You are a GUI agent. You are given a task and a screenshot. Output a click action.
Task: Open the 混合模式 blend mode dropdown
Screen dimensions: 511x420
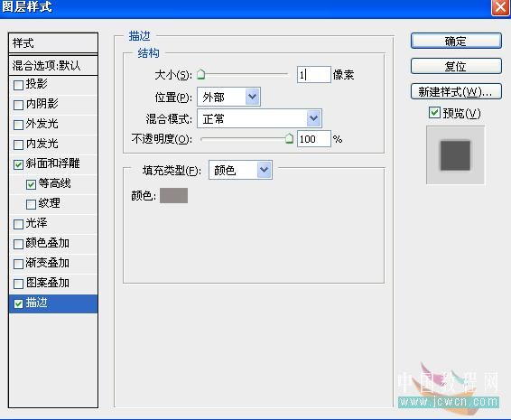259,118
